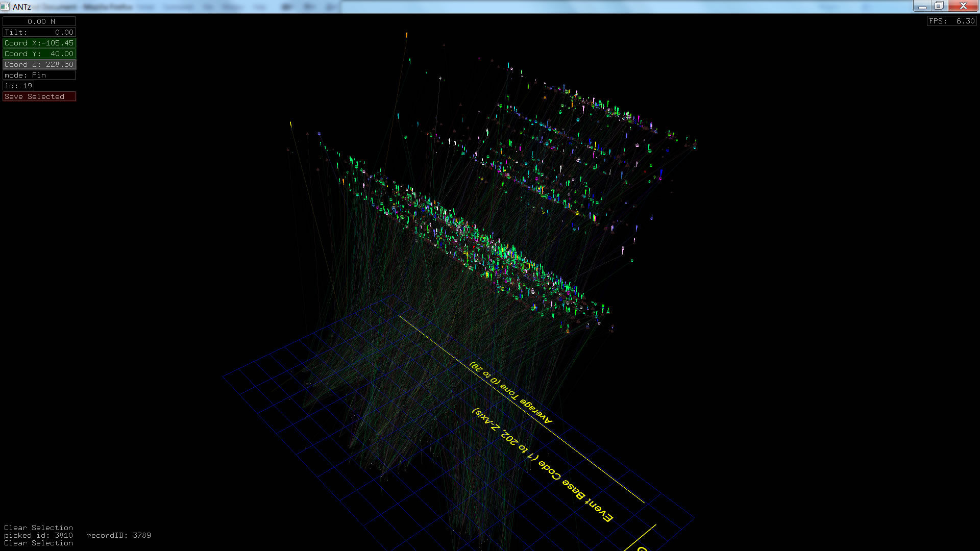Toggle the Coord X axis indicator

coord(39,43)
